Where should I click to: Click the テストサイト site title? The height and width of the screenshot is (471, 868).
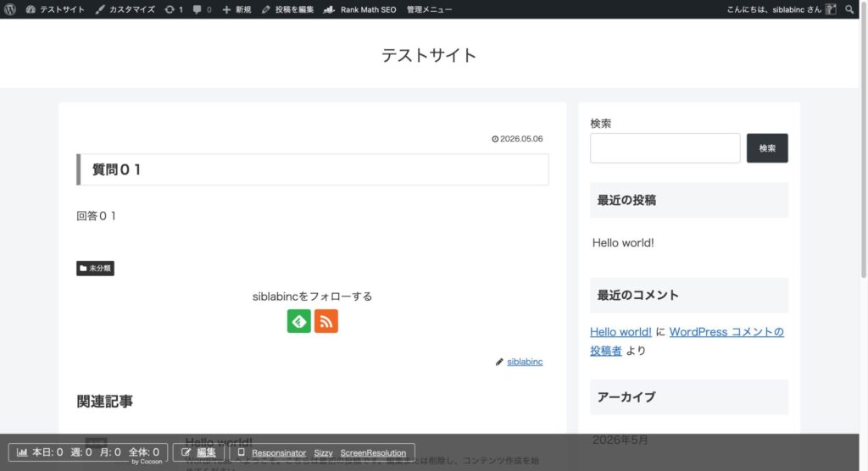tap(429, 55)
